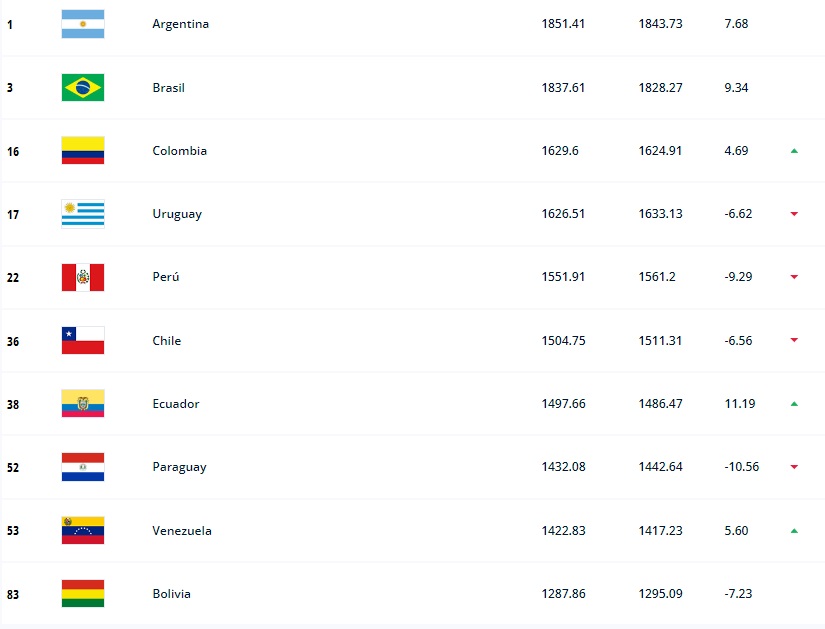Image resolution: width=825 pixels, height=629 pixels.
Task: Click Chile's rank number 36
Action: (x=13, y=341)
